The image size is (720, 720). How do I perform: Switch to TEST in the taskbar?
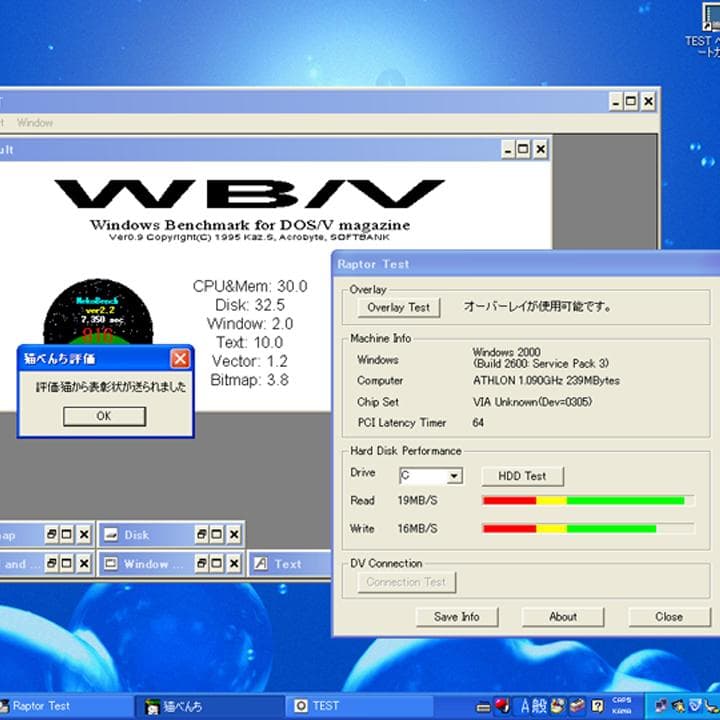(360, 706)
